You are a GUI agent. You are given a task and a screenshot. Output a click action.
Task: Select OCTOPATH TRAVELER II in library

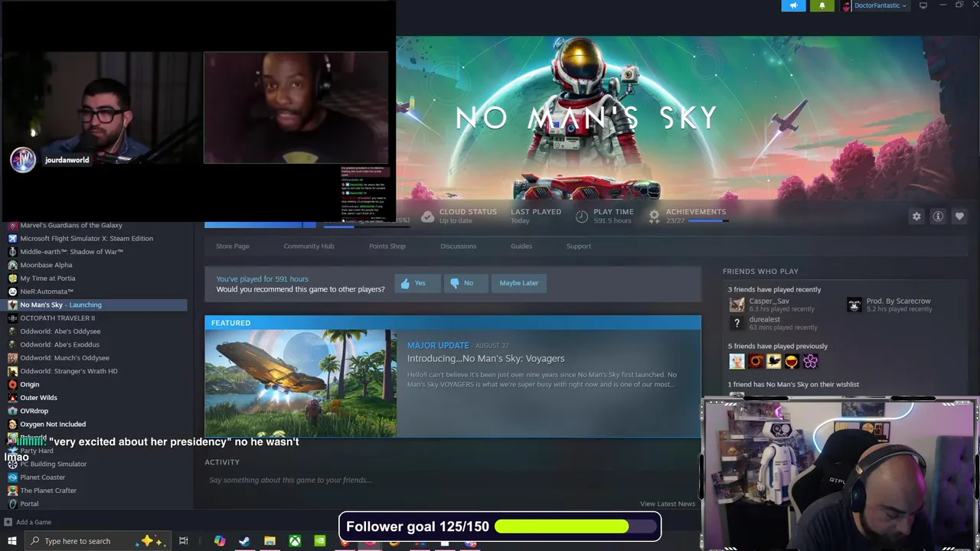(x=57, y=318)
